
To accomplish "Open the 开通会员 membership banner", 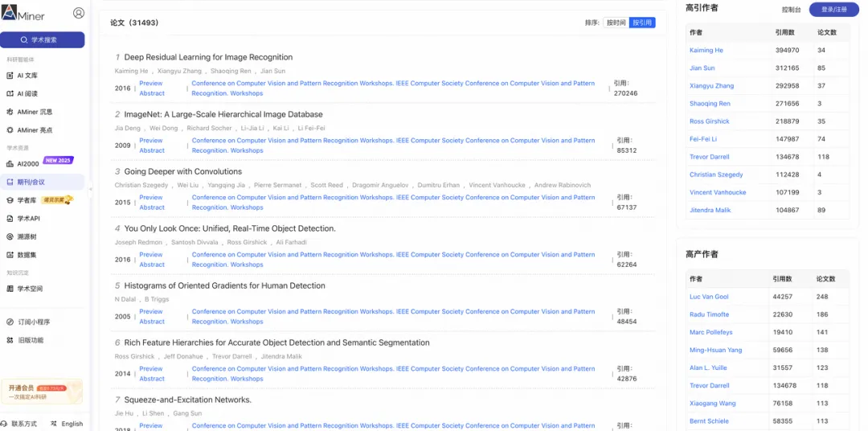I will tap(42, 392).
